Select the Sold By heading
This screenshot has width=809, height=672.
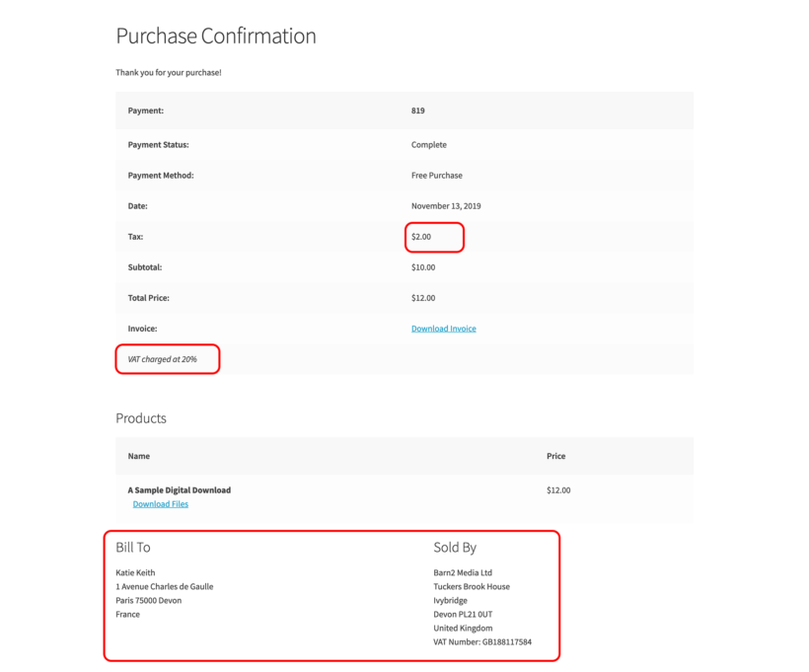[453, 547]
